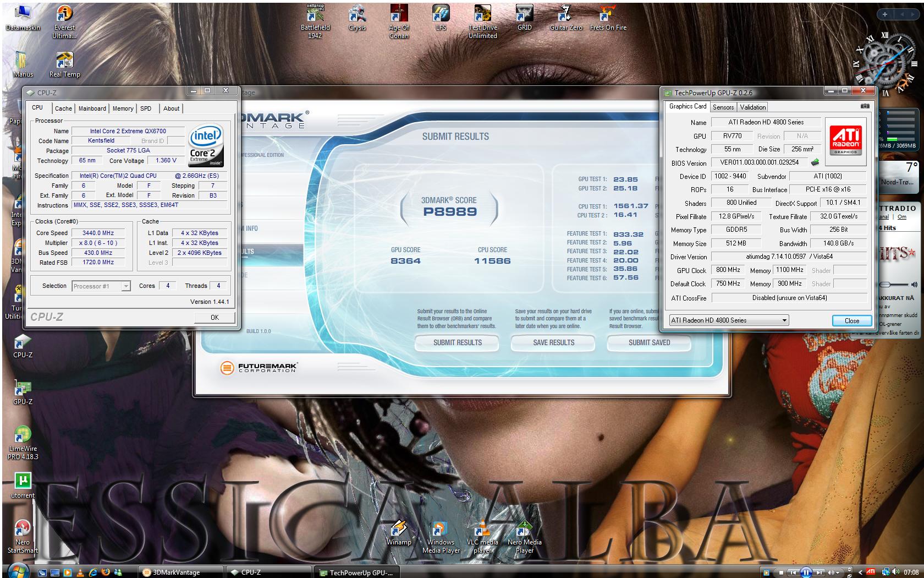Click the SAVE RESULTS button in 3DMark
The height and width of the screenshot is (578, 924).
point(553,342)
